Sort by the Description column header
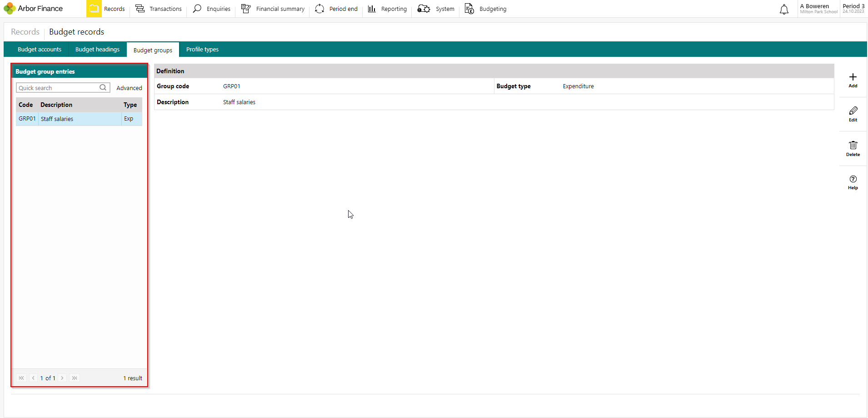This screenshot has height=418, width=868. coord(56,105)
